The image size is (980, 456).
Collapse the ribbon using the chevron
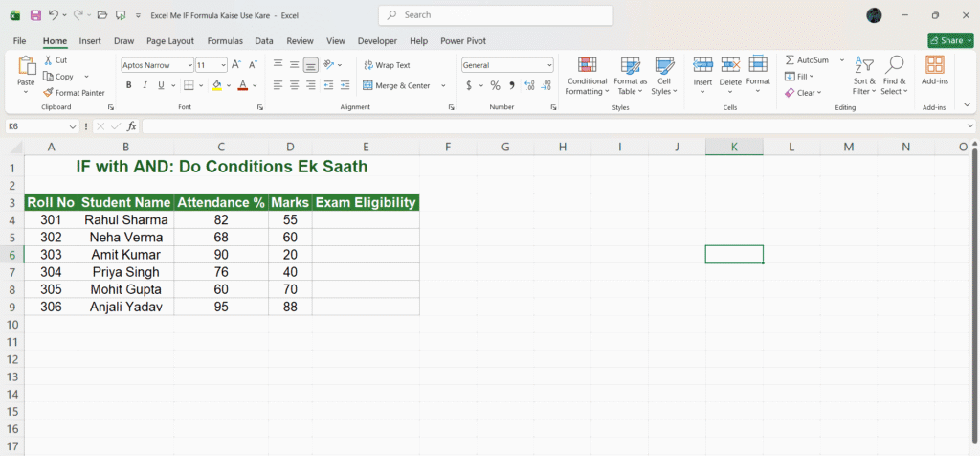[x=968, y=104]
